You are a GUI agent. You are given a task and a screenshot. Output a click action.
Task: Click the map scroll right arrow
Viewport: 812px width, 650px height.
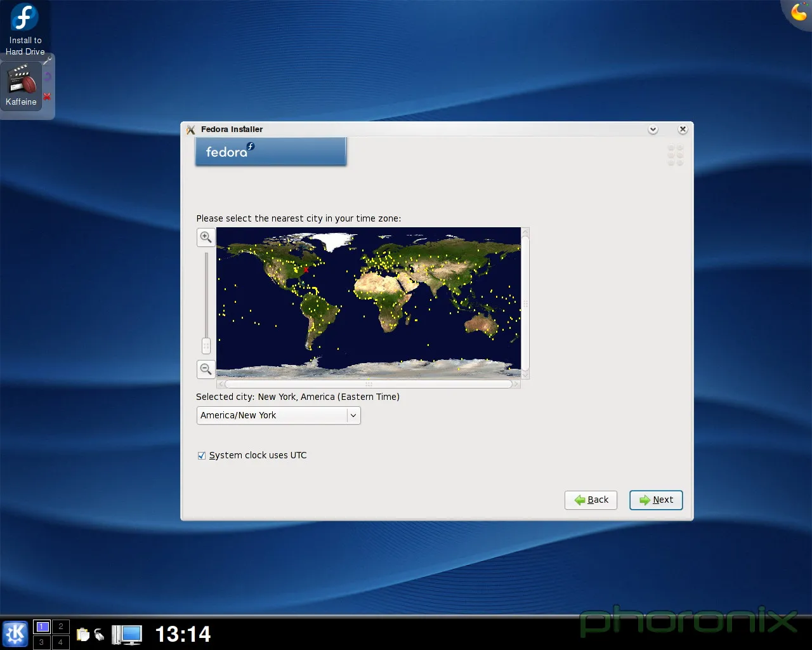pyautogui.click(x=516, y=384)
